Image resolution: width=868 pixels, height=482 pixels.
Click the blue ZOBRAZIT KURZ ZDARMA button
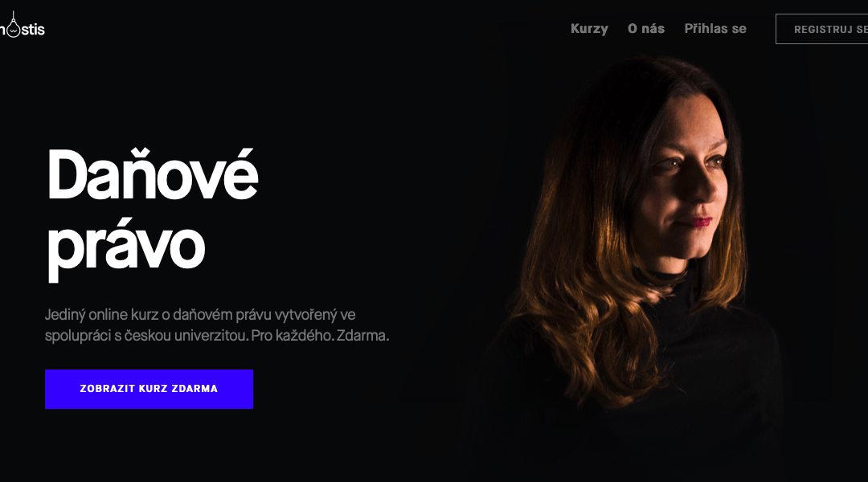tap(149, 389)
